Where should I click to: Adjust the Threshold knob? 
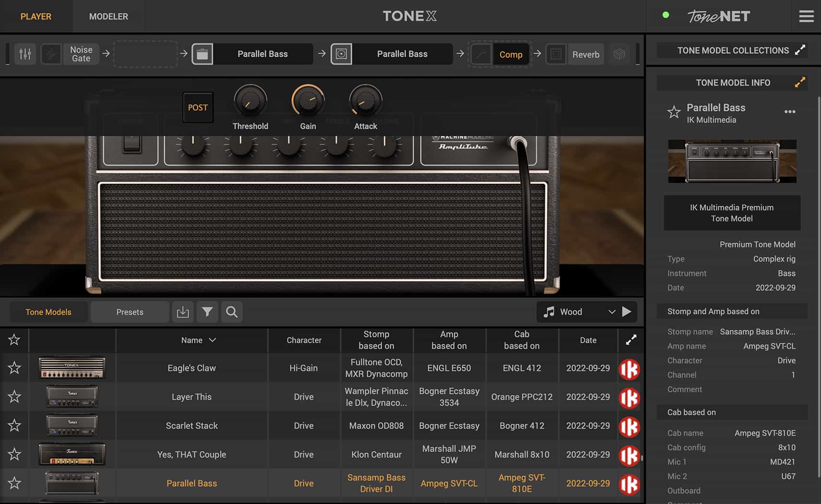tap(250, 101)
